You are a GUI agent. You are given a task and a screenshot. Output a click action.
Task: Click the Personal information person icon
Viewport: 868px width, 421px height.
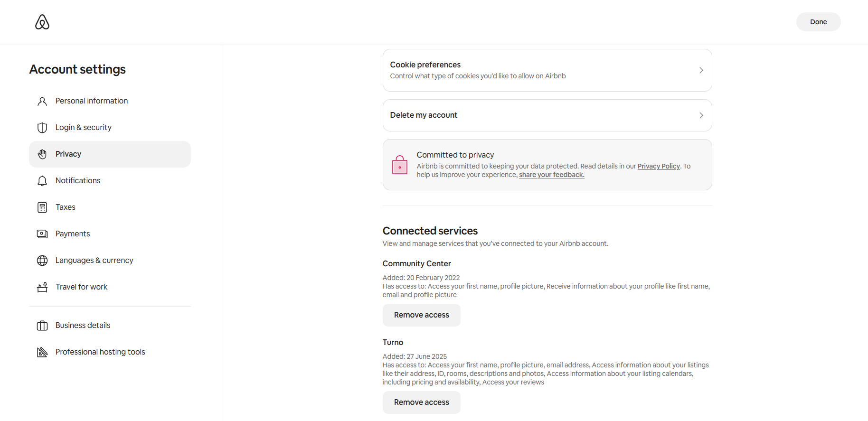coord(42,101)
